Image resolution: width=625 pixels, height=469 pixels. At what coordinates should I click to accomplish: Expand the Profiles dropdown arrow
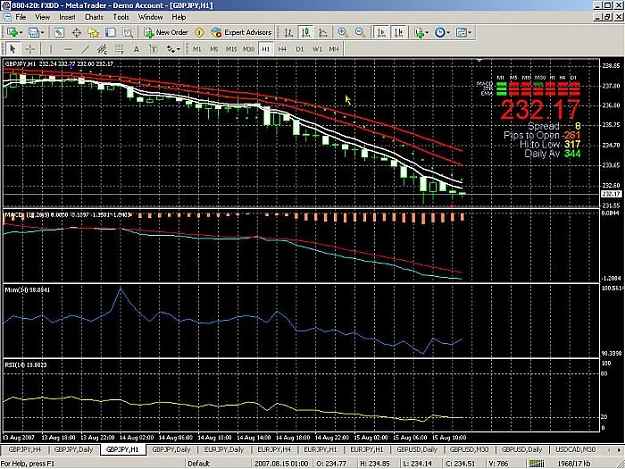click(x=42, y=32)
